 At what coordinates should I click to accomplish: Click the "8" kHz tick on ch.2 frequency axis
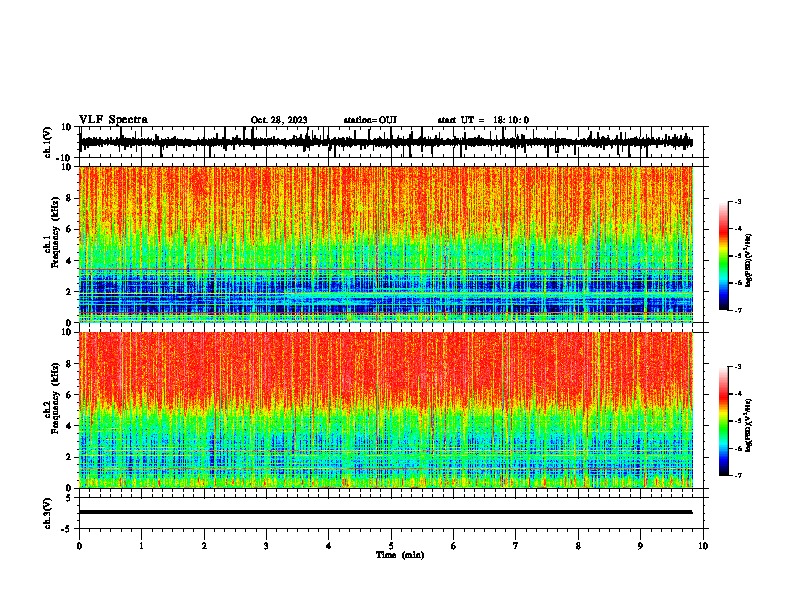69,364
